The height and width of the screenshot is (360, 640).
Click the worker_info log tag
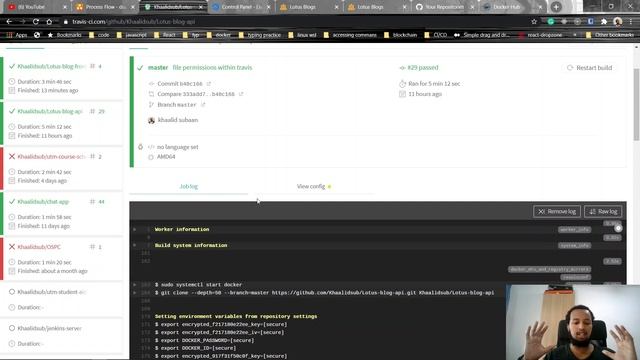pos(574,229)
